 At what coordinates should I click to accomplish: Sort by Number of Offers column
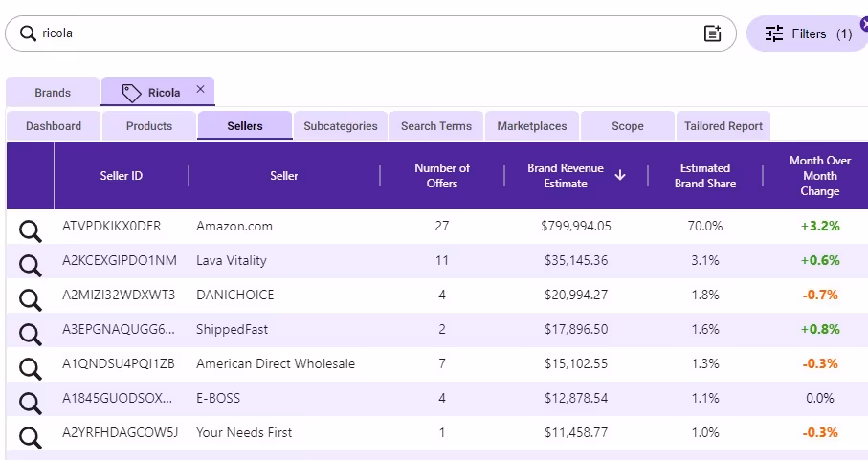pyautogui.click(x=442, y=176)
